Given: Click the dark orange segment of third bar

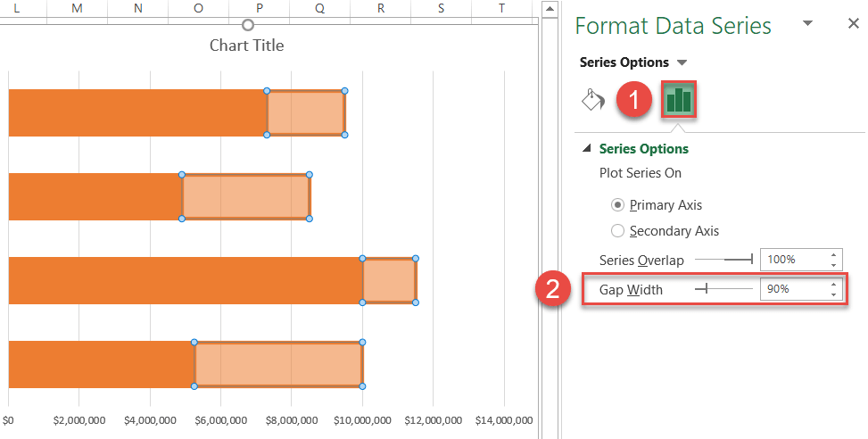Looking at the screenshot, I should [x=186, y=280].
